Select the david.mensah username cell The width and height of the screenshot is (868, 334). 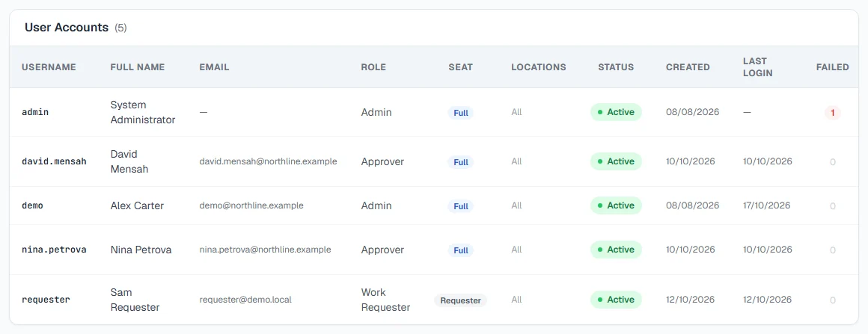(54, 161)
